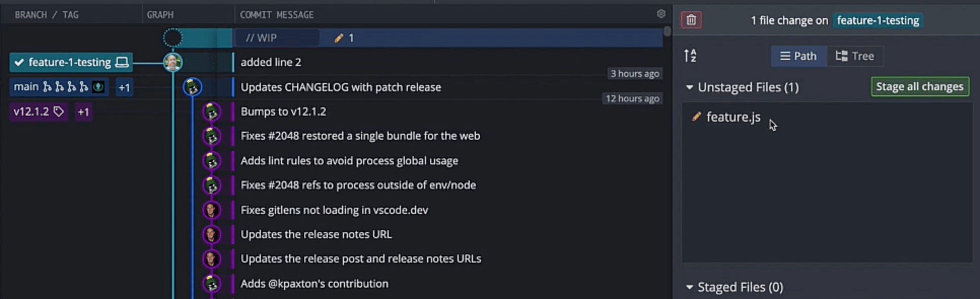Select the Path view option

[798, 56]
